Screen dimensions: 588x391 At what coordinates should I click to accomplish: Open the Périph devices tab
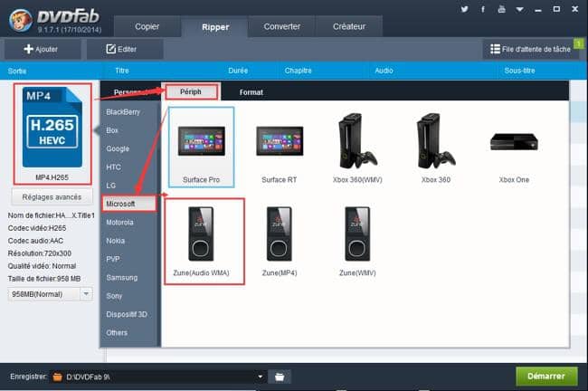(x=191, y=92)
